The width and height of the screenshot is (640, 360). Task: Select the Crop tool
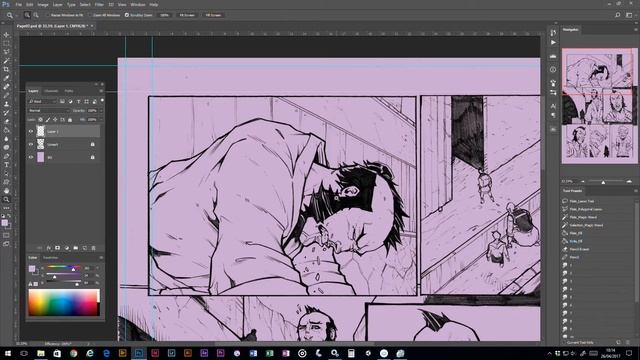(x=6, y=69)
